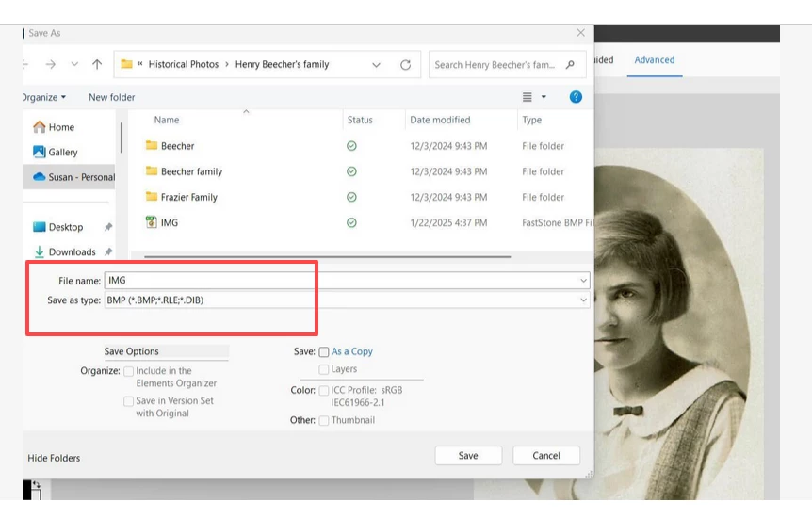Viewport: 812px width, 519px height.
Task: Click the IMG date 1/22/2025 4:37 PM
Action: 448,222
